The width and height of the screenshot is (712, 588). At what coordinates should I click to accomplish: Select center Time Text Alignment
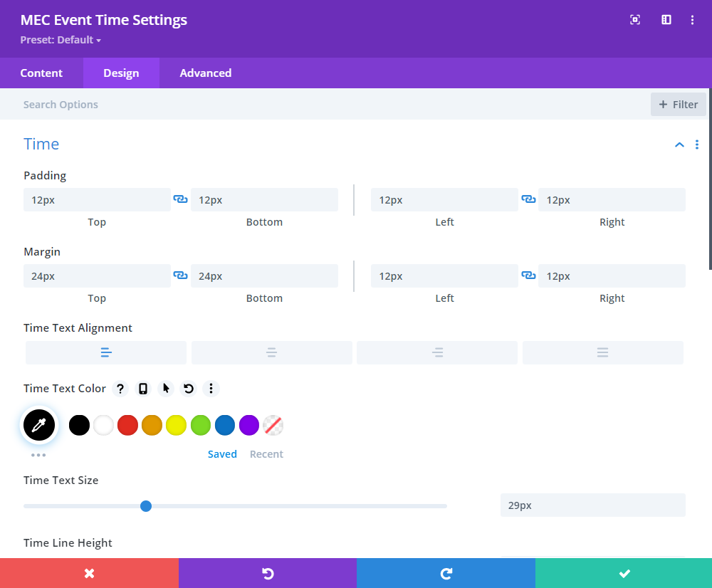point(271,352)
